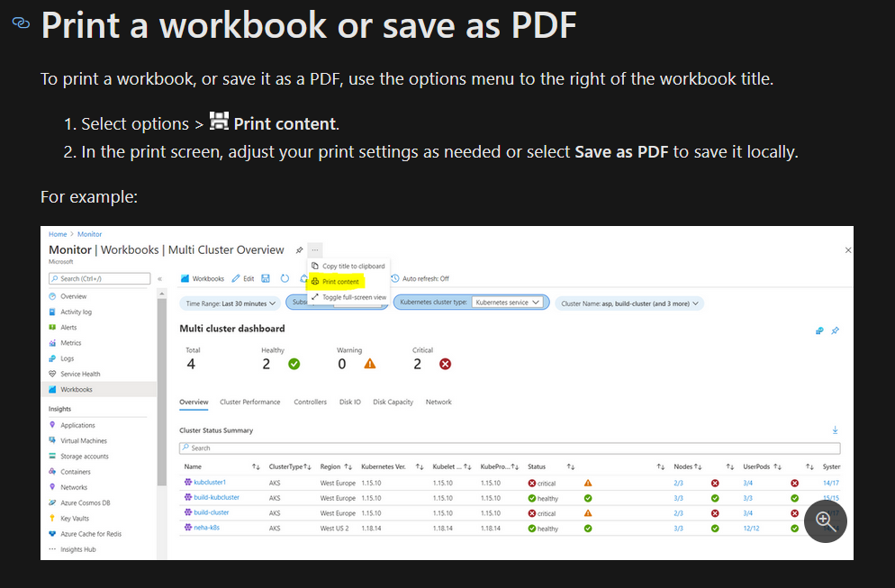Click the 12/12 UserPods link
This screenshot has width=895, height=588.
click(751, 529)
